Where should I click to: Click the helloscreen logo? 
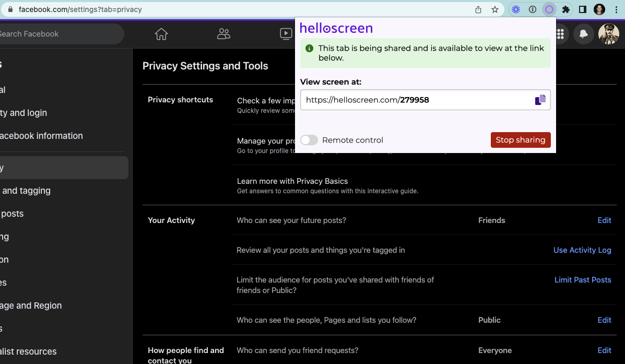(x=336, y=28)
